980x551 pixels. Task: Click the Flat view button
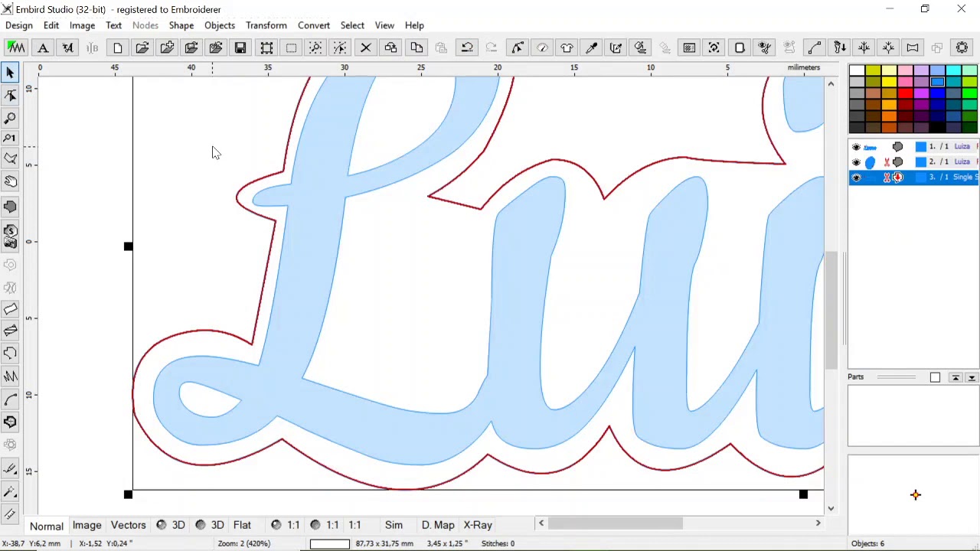[x=242, y=525]
